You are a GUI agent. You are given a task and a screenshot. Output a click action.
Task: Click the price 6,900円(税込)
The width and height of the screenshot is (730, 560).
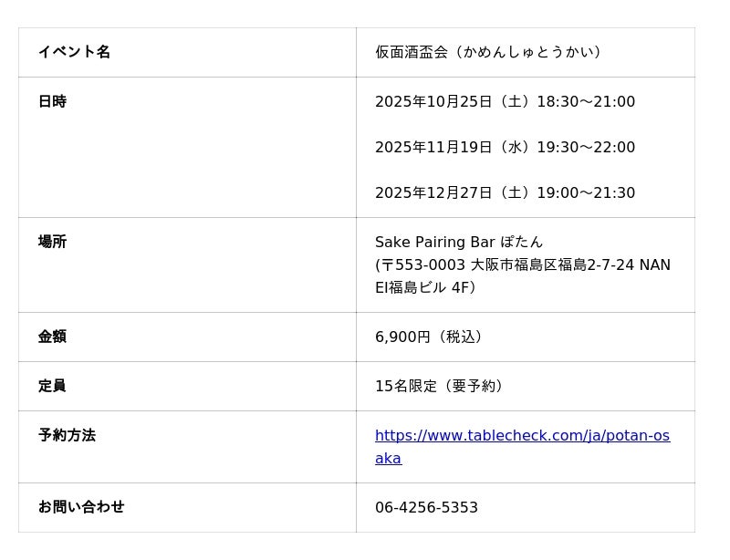[429, 337]
